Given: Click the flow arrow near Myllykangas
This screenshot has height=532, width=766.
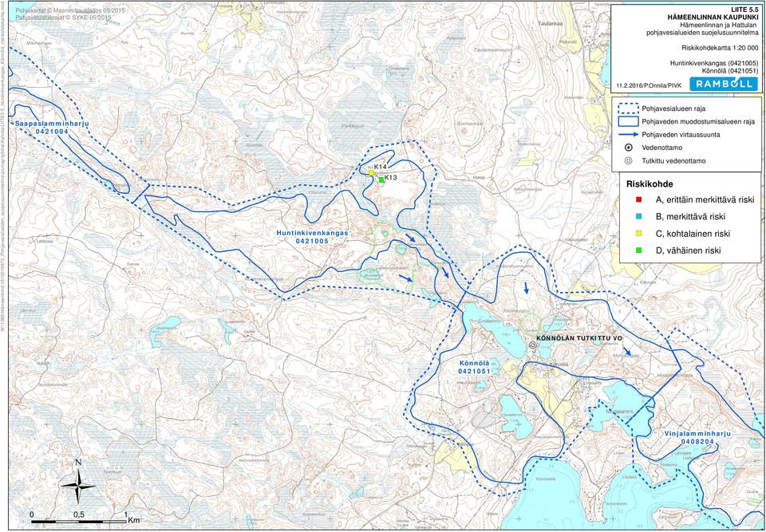Looking at the screenshot, I should (626, 352).
